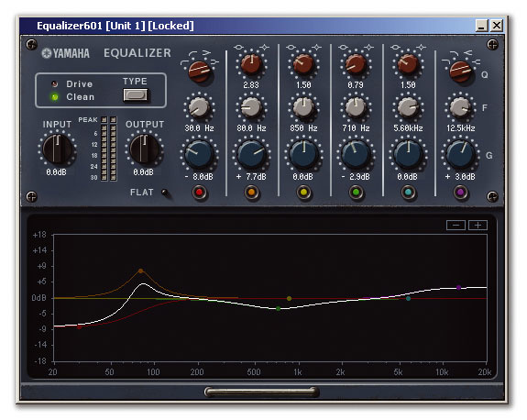Screen dimensions: 527x420
Task: Click the yellow band point on graph
Action: 289,298
